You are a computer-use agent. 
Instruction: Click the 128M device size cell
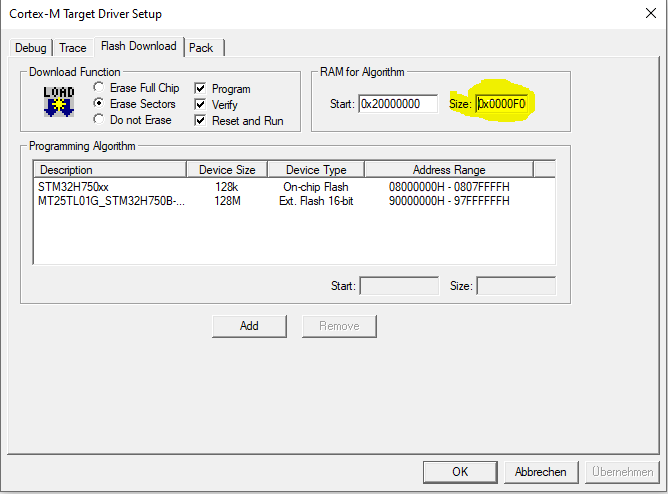(227, 201)
